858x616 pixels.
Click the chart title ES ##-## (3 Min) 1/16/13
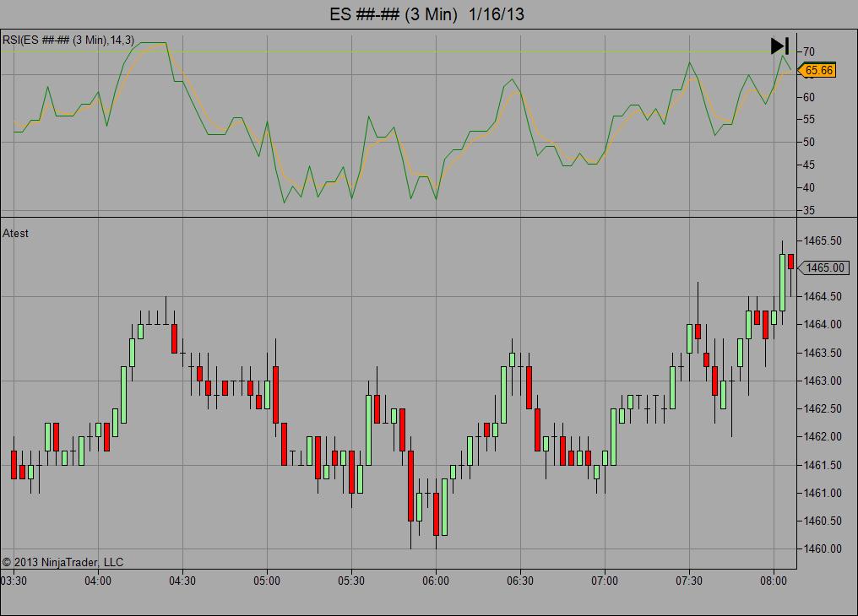[426, 14]
